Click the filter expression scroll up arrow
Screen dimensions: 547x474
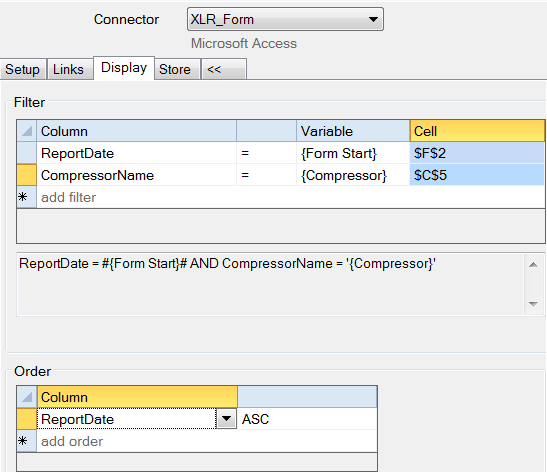pyautogui.click(x=533, y=265)
